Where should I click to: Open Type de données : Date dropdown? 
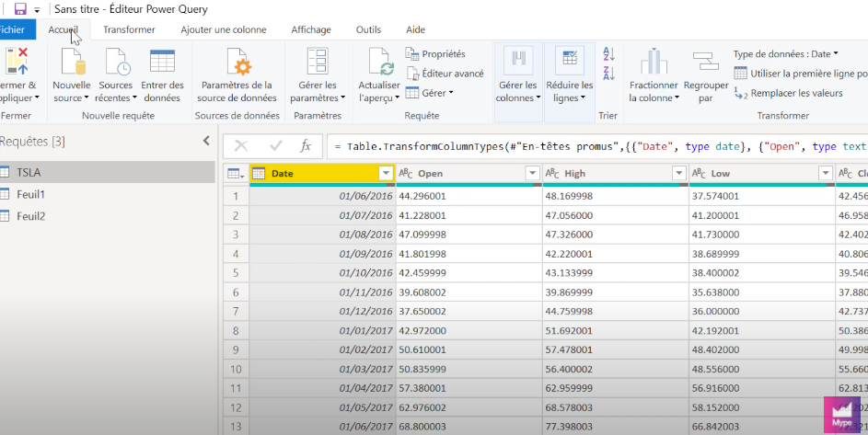coord(786,53)
